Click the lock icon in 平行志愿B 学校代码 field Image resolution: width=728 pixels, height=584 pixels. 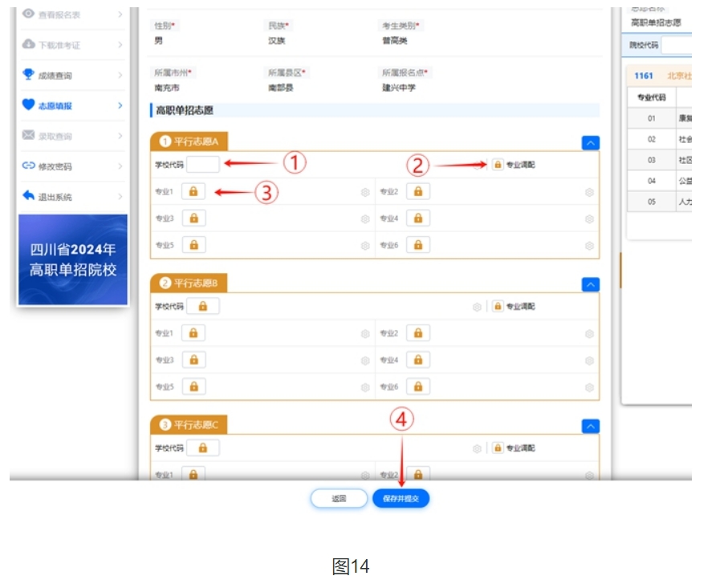point(203,306)
